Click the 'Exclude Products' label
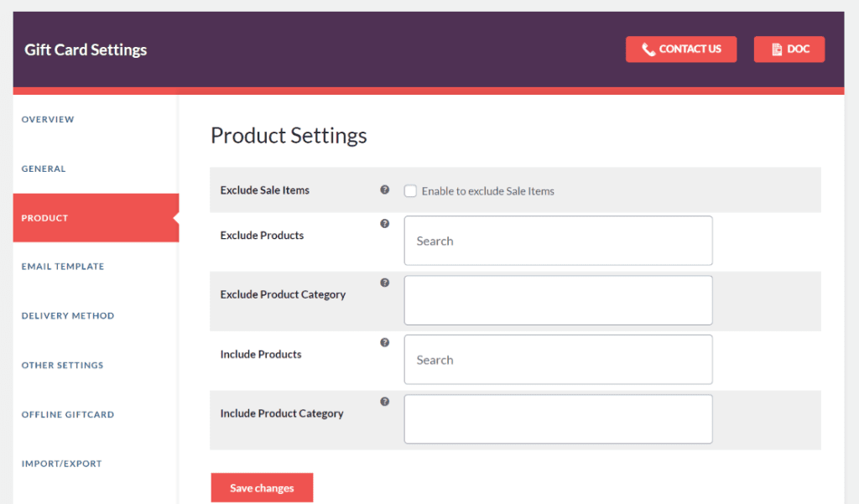Screen dimensions: 859x504 (262, 235)
